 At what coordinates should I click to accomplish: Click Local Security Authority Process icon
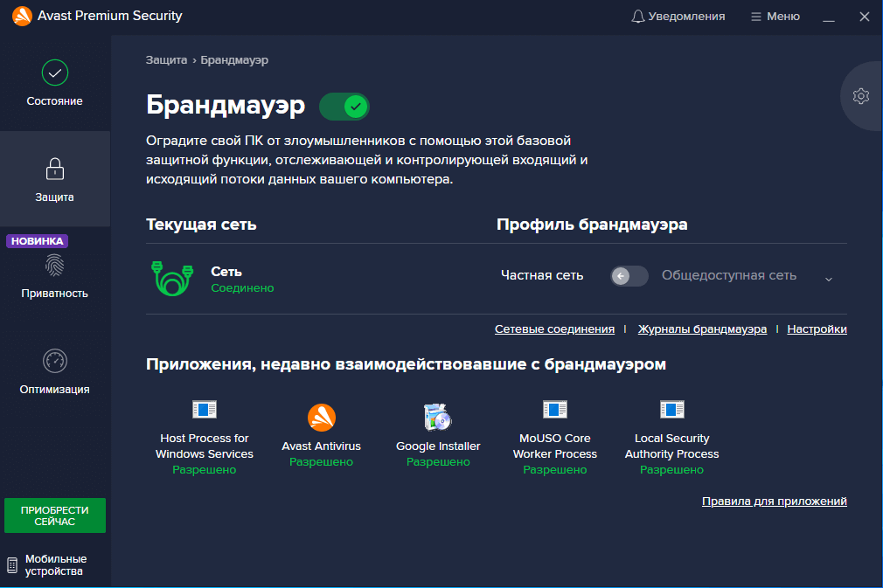[671, 409]
